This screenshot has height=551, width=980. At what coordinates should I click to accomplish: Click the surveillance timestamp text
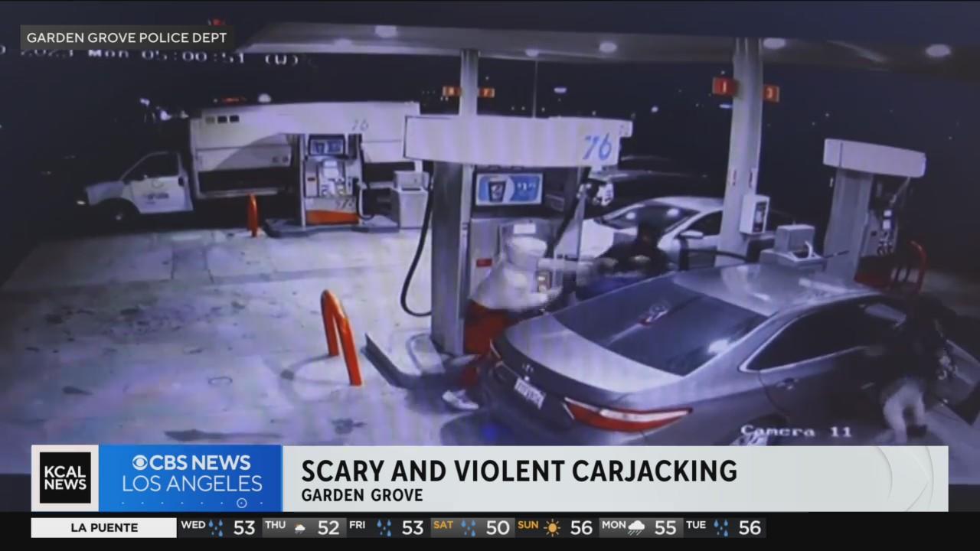[150, 56]
